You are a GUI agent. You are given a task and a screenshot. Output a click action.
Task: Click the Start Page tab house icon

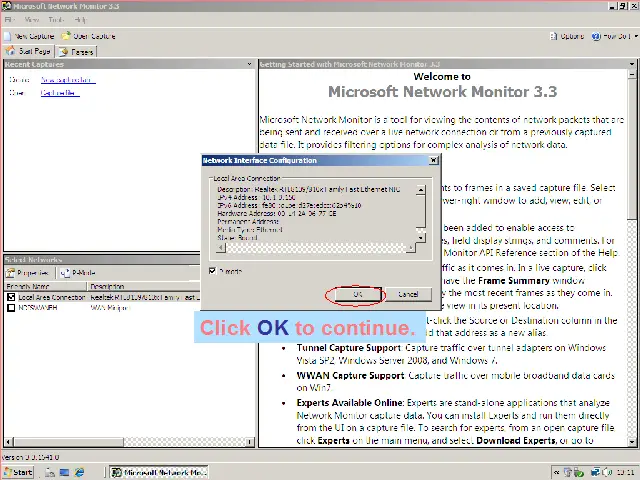[x=10, y=51]
